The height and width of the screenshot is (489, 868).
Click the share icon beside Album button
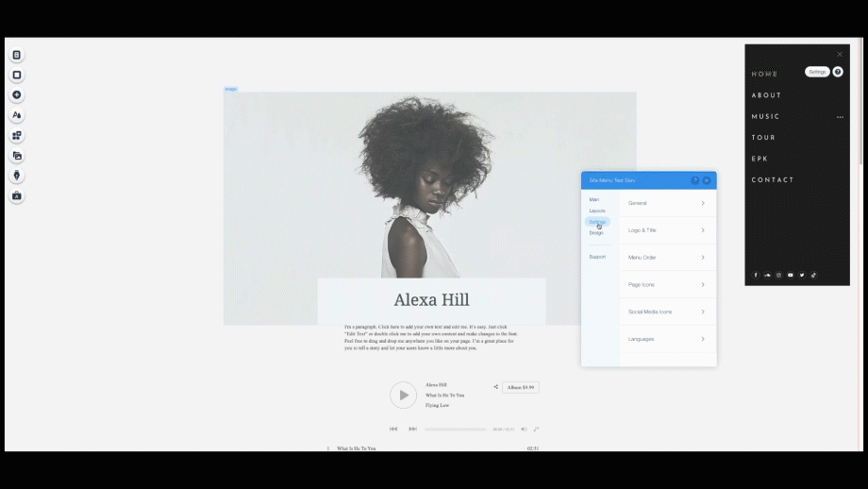[x=495, y=387]
